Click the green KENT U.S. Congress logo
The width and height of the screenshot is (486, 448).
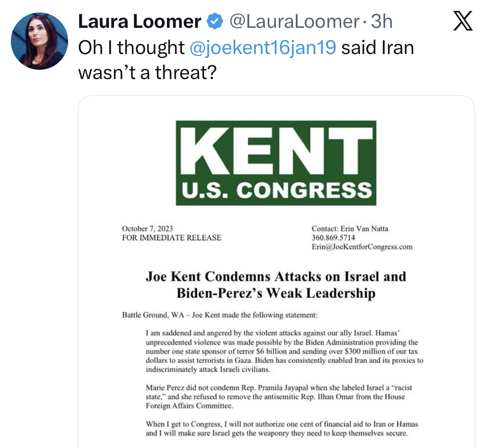276,163
